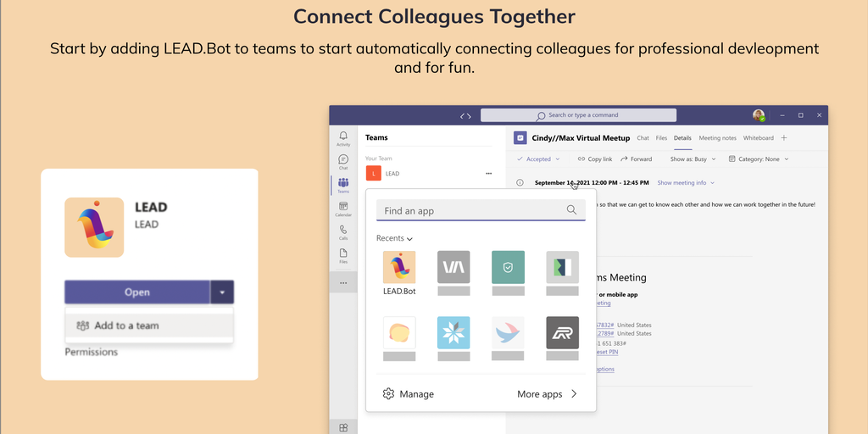Click the Copy link button
This screenshot has width=868, height=434.
(x=594, y=159)
